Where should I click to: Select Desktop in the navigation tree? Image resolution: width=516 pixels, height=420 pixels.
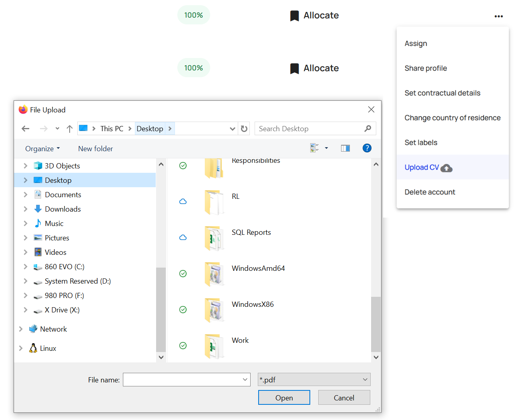85,180
